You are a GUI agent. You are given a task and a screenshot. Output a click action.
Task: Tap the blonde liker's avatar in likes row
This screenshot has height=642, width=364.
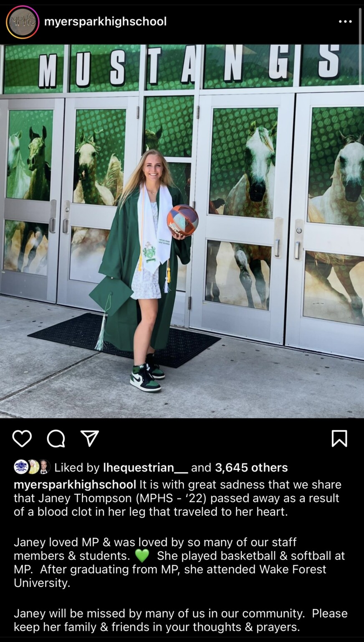(x=33, y=467)
